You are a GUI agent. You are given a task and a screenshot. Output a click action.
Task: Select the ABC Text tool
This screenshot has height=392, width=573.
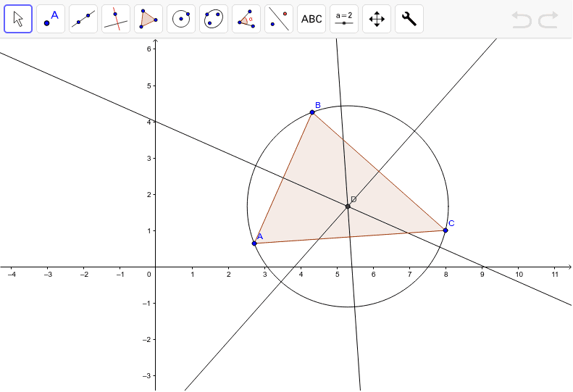[x=311, y=19]
